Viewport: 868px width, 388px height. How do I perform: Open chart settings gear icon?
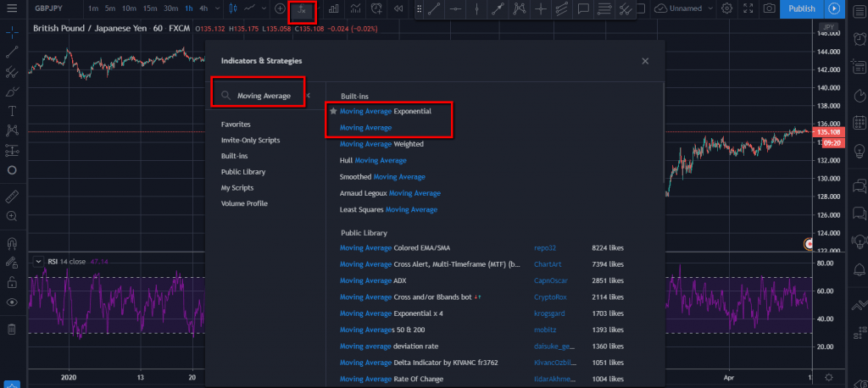coord(726,8)
